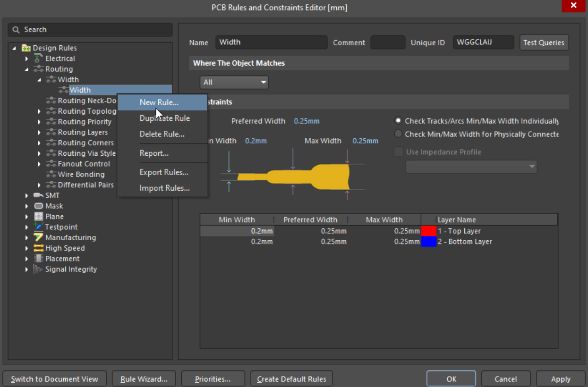Open the 'All' object match dropdown
Screen dimensions: 588x387
(x=234, y=83)
